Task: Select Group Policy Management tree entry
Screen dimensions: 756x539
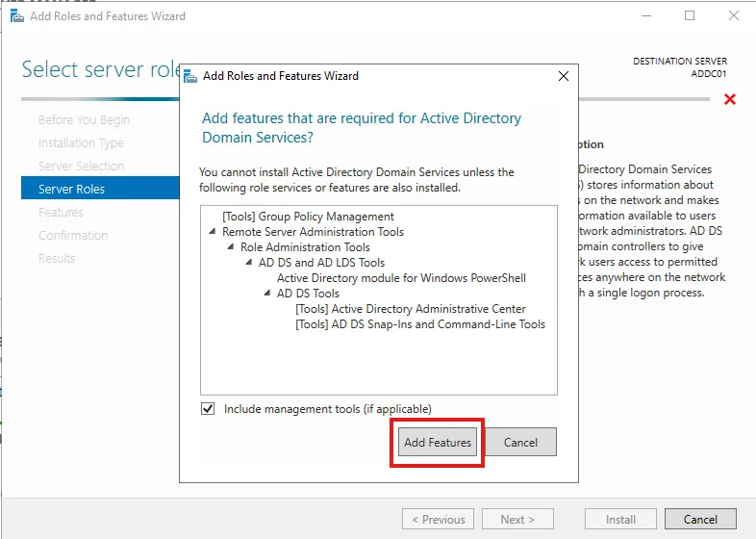Action: coord(308,217)
